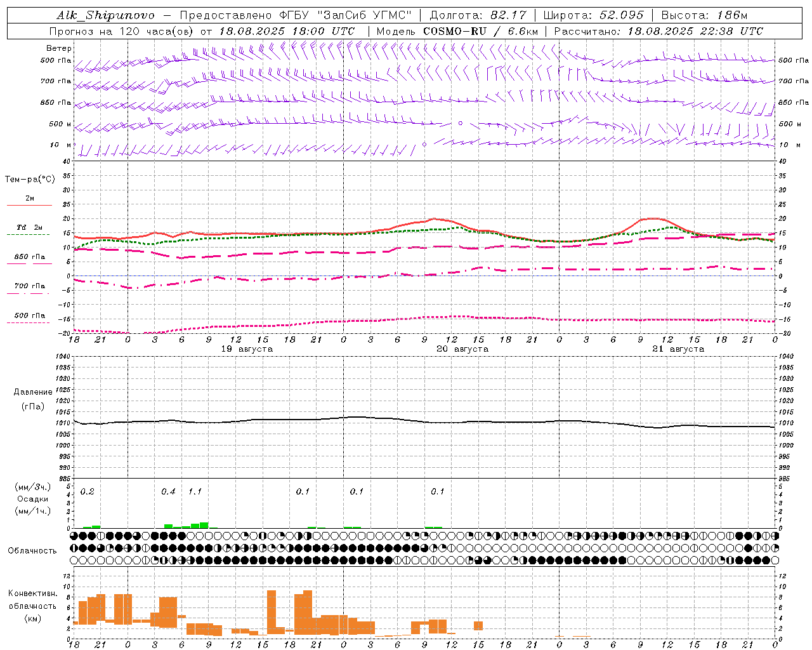Click the "(км)" unit under convective cloud label
This screenshot has height=650, width=812.
point(33,618)
